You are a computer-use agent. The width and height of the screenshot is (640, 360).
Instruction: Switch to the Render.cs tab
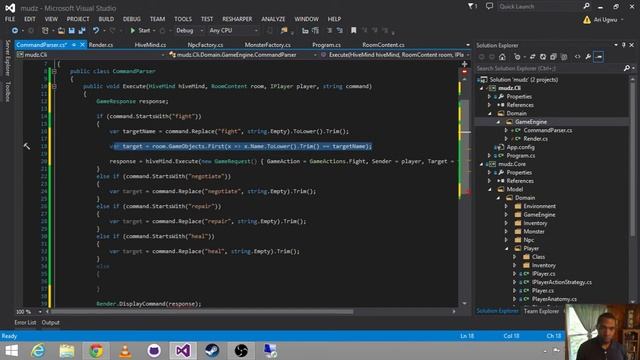pos(101,45)
